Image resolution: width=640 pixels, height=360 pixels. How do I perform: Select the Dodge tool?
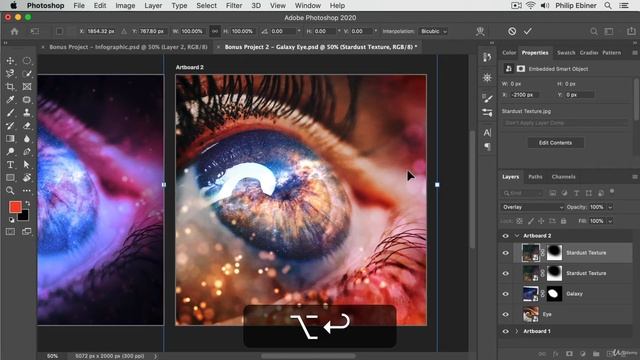click(10, 151)
